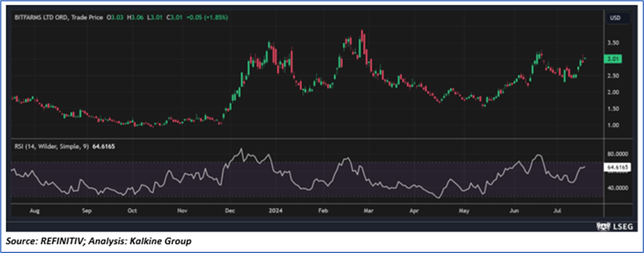Click the Aug label on time axis

point(35,211)
